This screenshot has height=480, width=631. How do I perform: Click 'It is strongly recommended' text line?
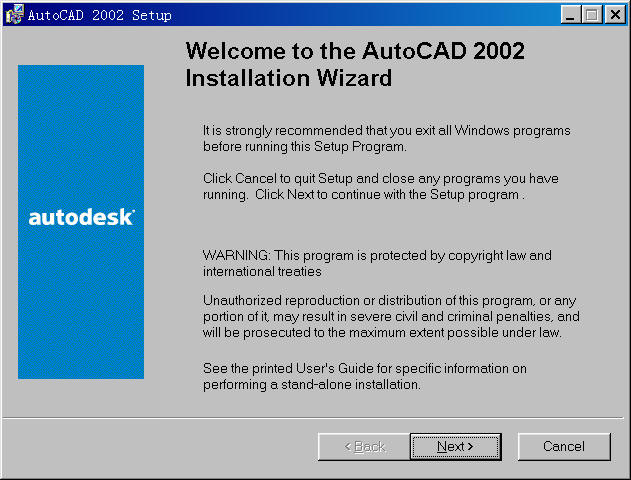tap(387, 131)
